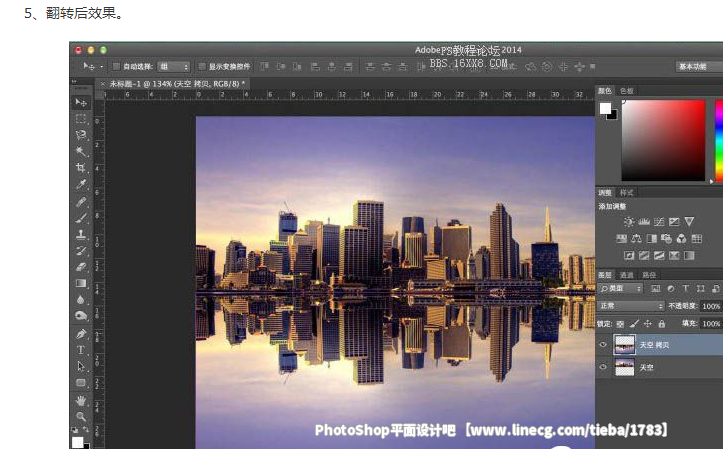Switch to the 样式 tab
This screenshot has height=449, width=723.
pos(627,193)
